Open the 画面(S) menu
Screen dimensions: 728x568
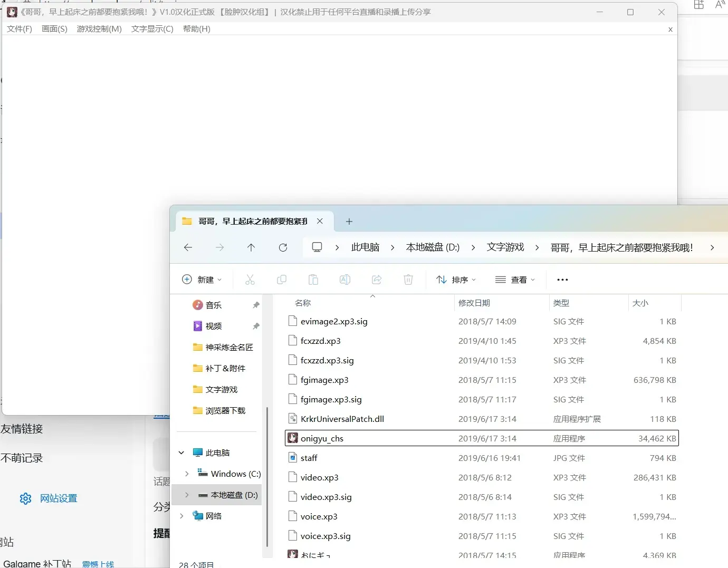coord(55,29)
